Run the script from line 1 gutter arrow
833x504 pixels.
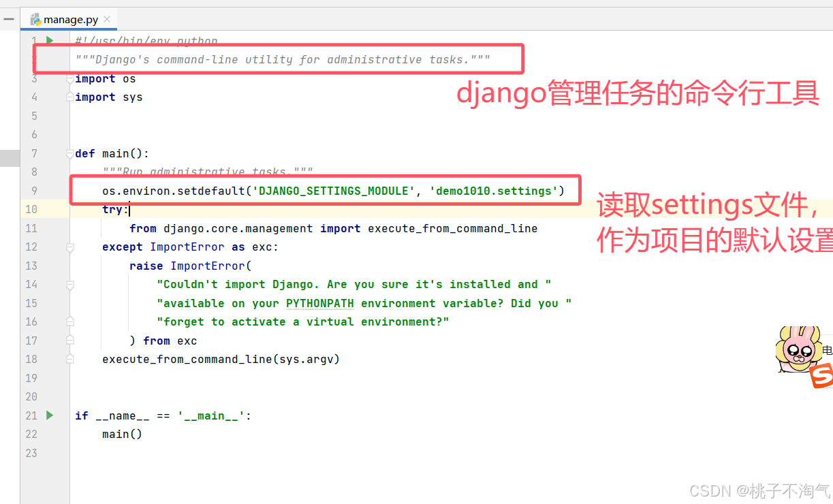(49, 41)
